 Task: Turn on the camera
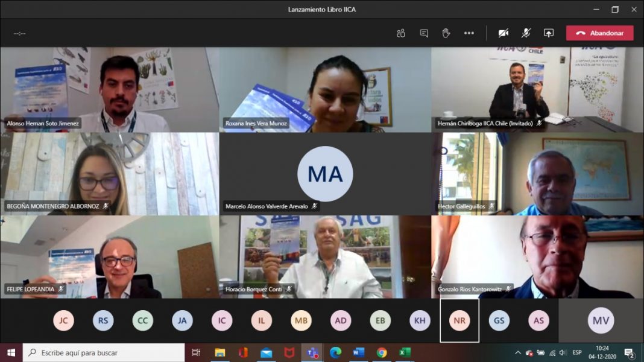click(x=504, y=33)
